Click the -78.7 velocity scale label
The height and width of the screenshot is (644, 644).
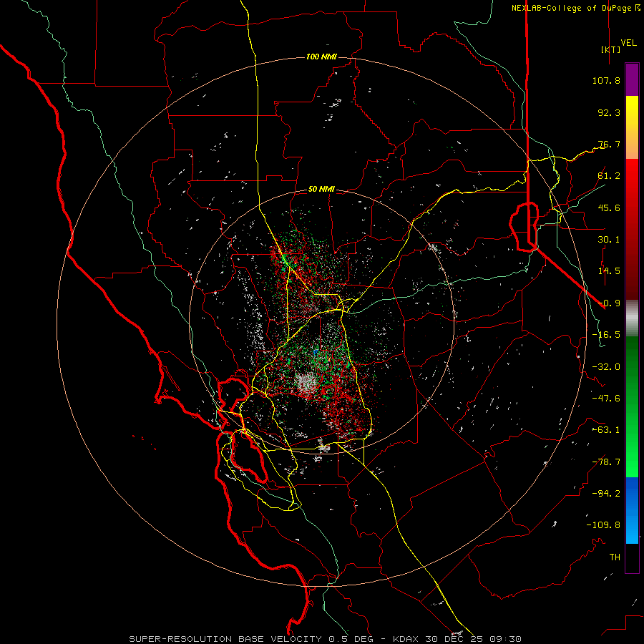click(x=606, y=462)
